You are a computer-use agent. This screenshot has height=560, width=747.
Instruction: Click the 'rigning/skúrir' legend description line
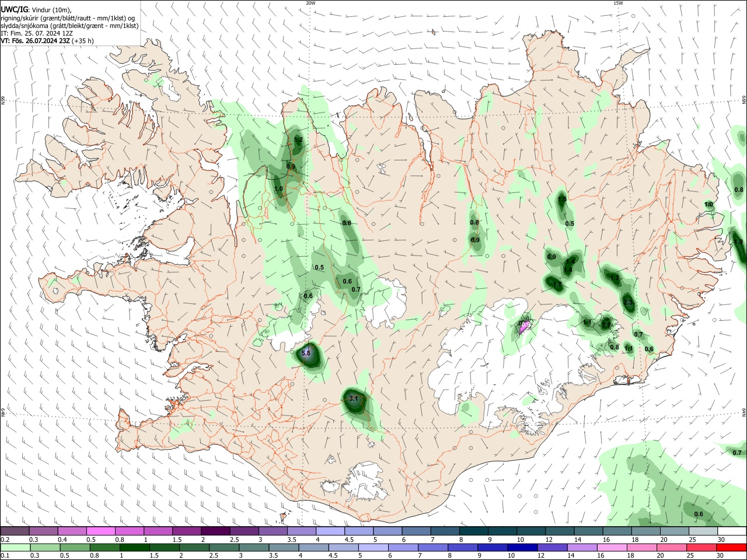pyautogui.click(x=68, y=18)
